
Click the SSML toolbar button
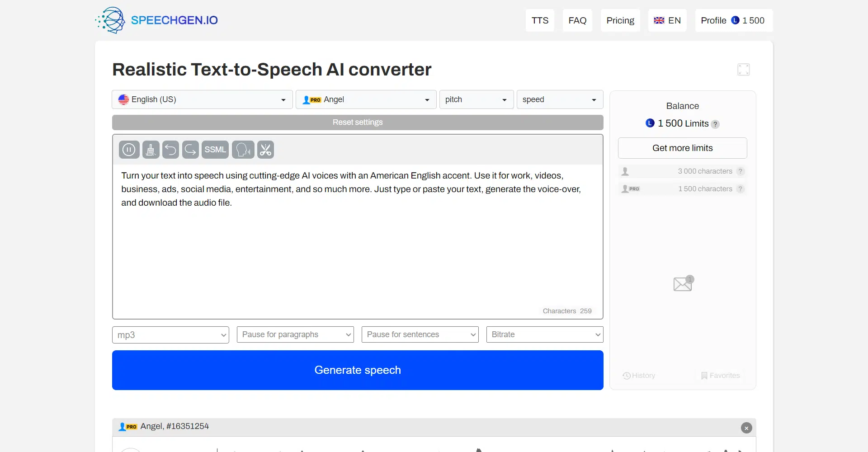coord(215,150)
